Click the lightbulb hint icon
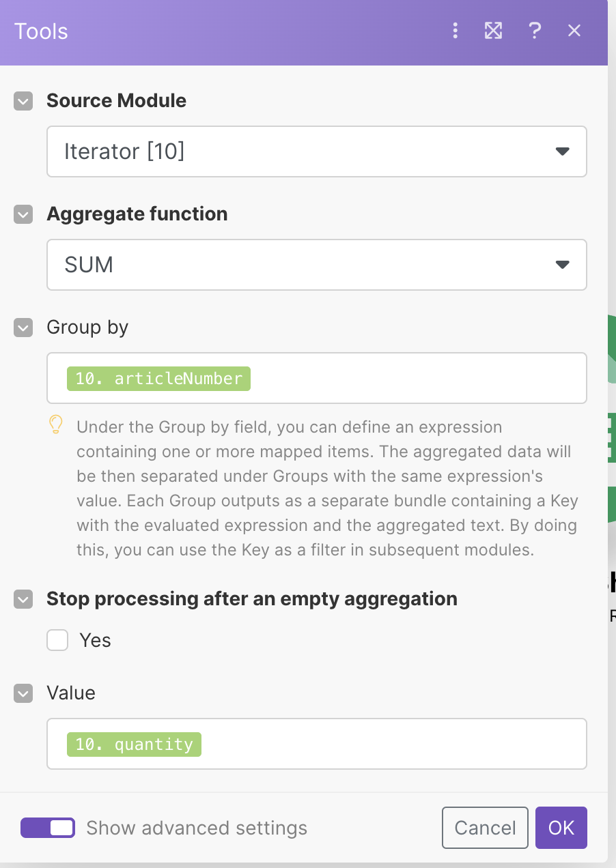Viewport: 616px width, 868px height. pyautogui.click(x=56, y=425)
